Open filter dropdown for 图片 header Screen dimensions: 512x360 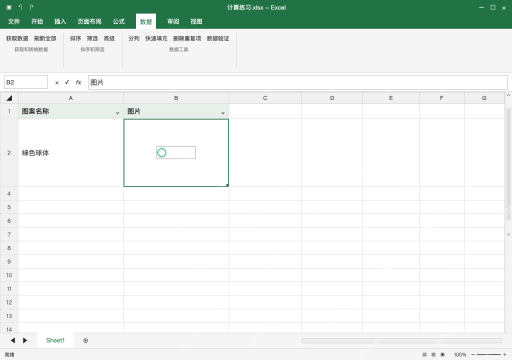(223, 113)
